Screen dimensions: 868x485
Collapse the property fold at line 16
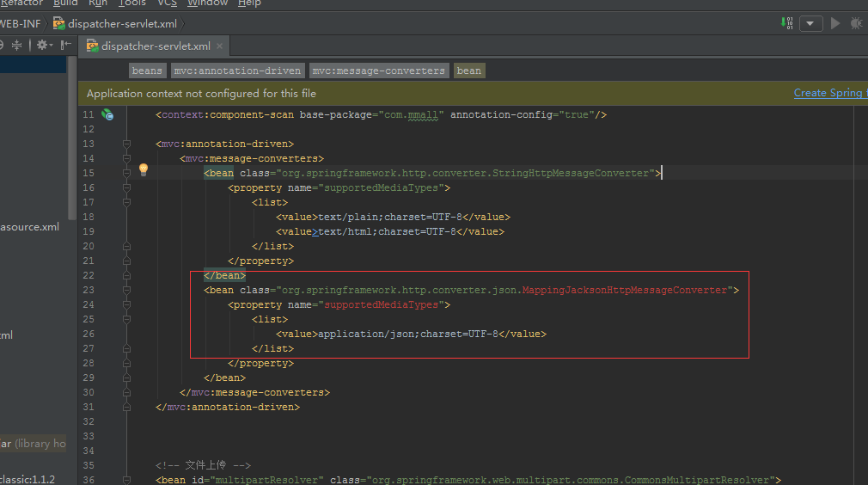click(127, 188)
